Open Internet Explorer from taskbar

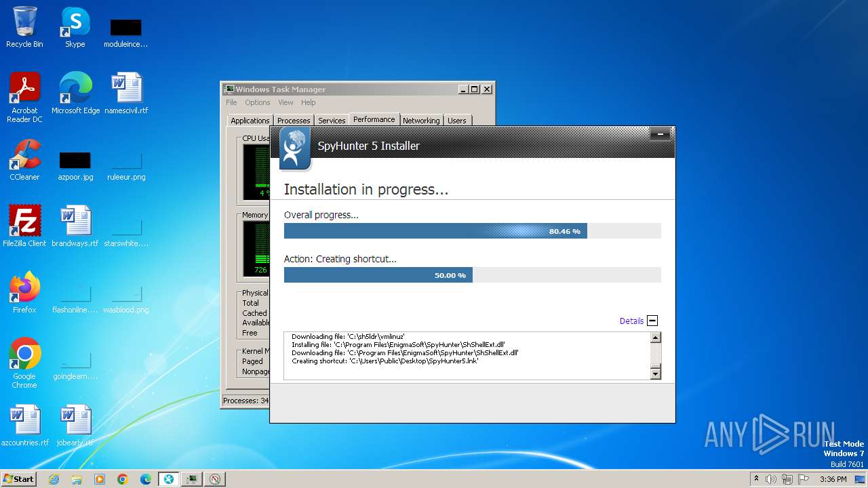(x=54, y=479)
